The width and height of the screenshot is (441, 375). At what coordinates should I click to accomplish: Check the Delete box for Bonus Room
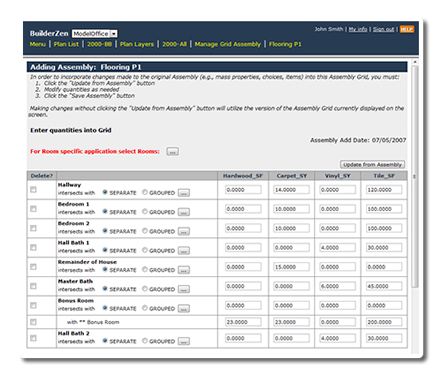coord(33,306)
